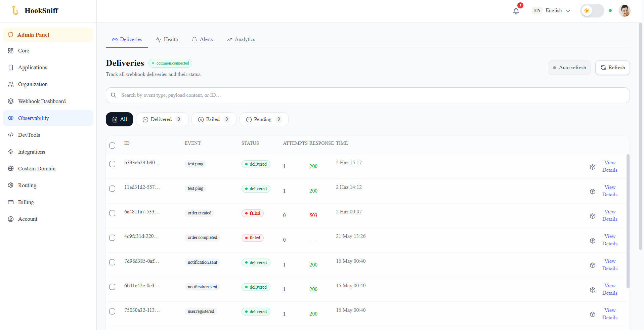Click the Refresh button
This screenshot has height=330, width=644.
point(612,68)
